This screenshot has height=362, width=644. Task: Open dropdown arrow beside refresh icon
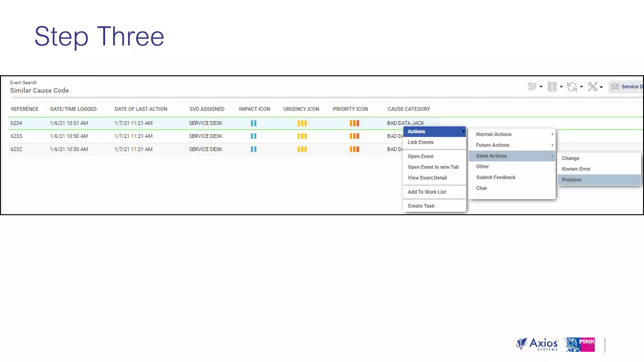[x=581, y=87]
